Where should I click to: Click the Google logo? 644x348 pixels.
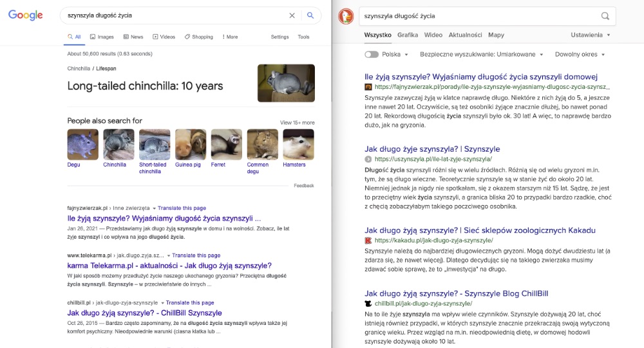26,15
